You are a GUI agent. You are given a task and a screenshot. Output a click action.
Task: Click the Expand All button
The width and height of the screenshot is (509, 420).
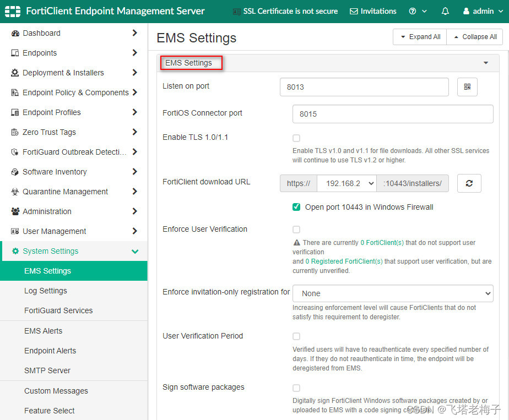coord(420,37)
